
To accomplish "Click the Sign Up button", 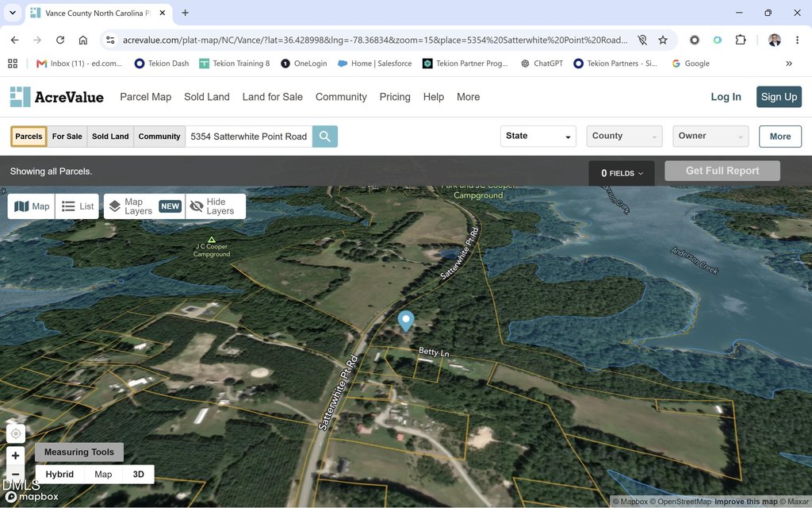I will [779, 97].
